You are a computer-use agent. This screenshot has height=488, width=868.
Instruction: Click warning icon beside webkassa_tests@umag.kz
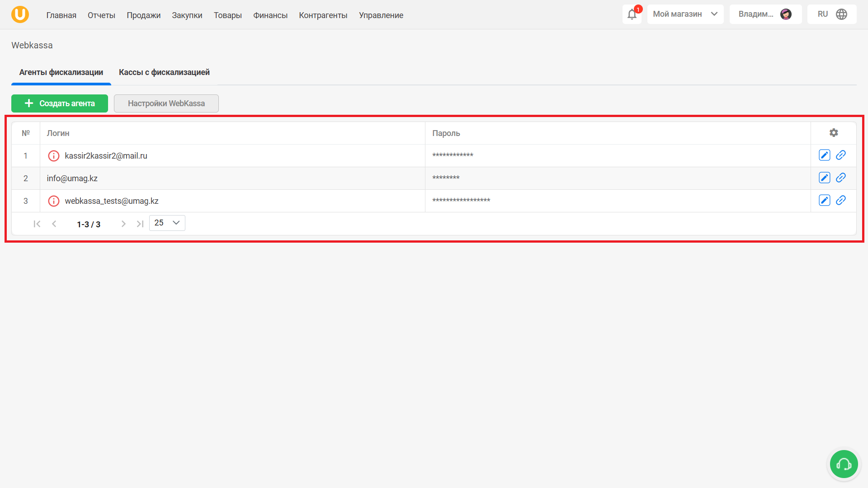click(54, 201)
